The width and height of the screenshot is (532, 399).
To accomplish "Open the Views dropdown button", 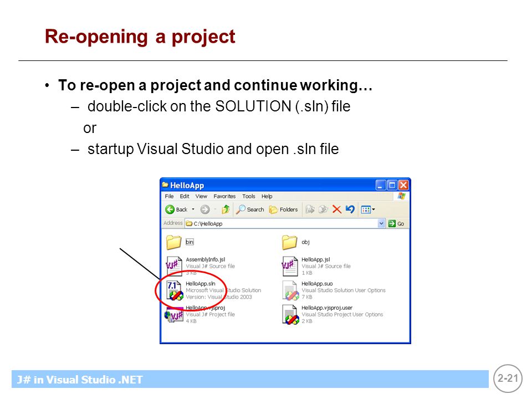I will pyautogui.click(x=368, y=209).
